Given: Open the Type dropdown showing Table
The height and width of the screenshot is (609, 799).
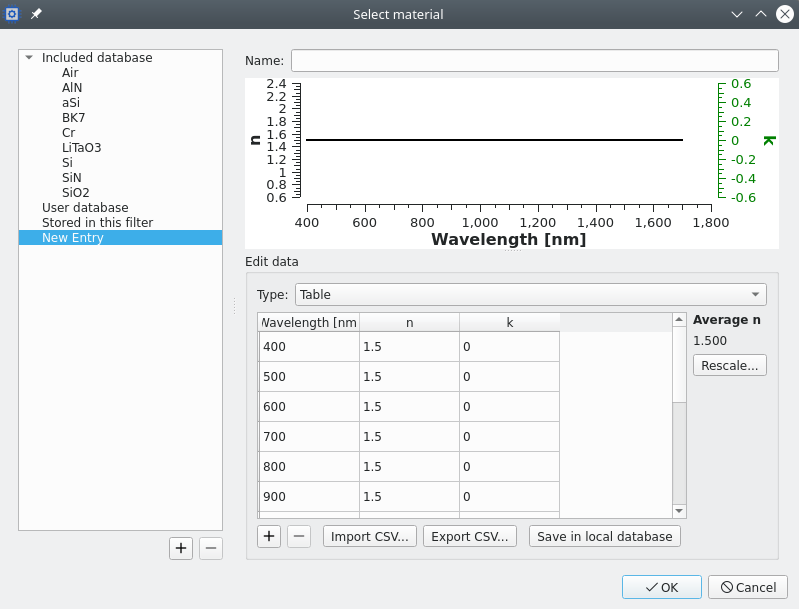Looking at the screenshot, I should pyautogui.click(x=530, y=295).
